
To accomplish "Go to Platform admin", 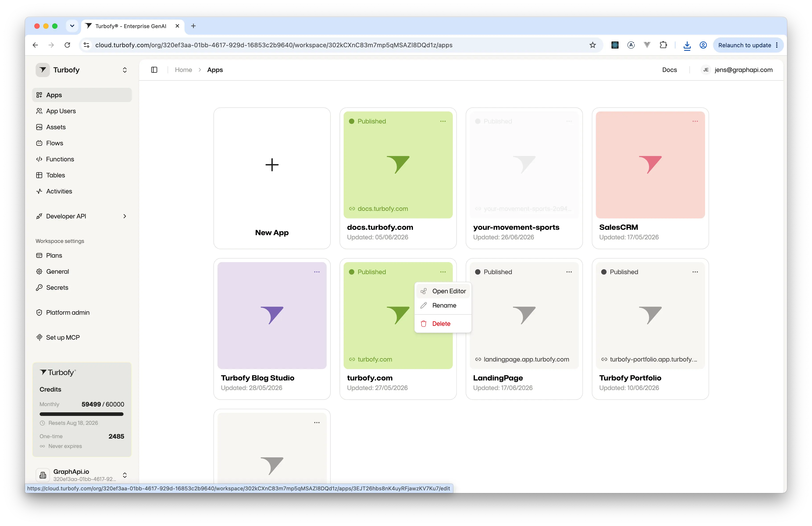I will pyautogui.click(x=82, y=312).
